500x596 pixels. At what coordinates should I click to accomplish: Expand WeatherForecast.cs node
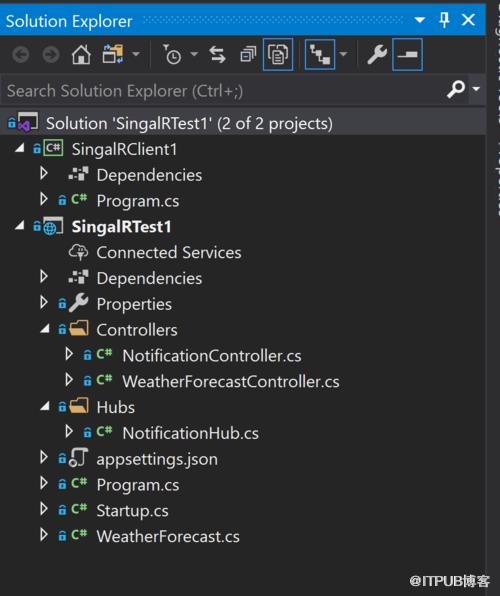[x=44, y=535]
